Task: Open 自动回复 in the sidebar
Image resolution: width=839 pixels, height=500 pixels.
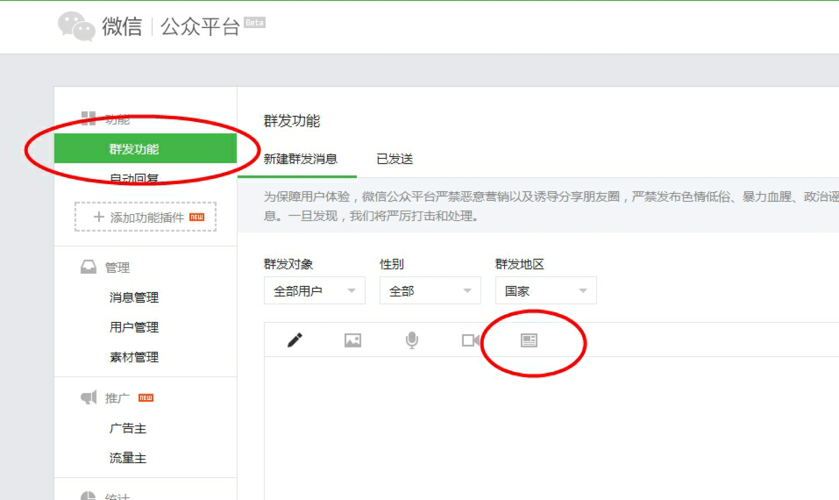Action: (x=134, y=178)
